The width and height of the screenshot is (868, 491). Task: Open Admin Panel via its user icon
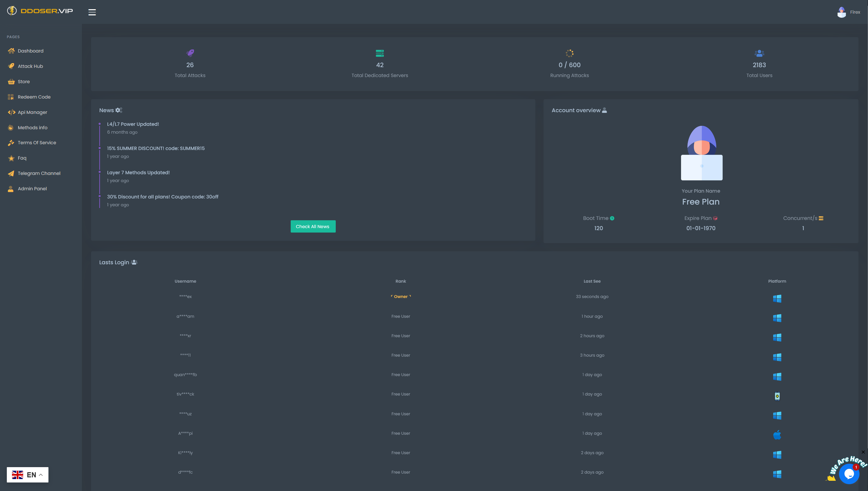tap(11, 189)
